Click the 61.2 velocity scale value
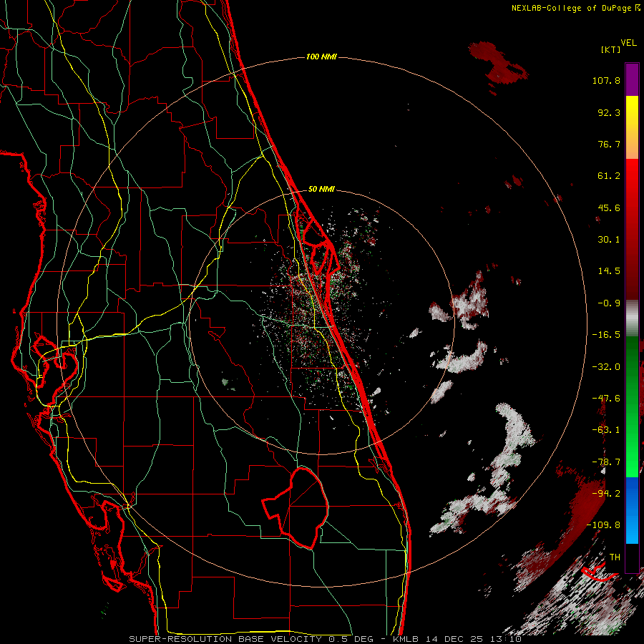This screenshot has width=644, height=644. click(609, 176)
